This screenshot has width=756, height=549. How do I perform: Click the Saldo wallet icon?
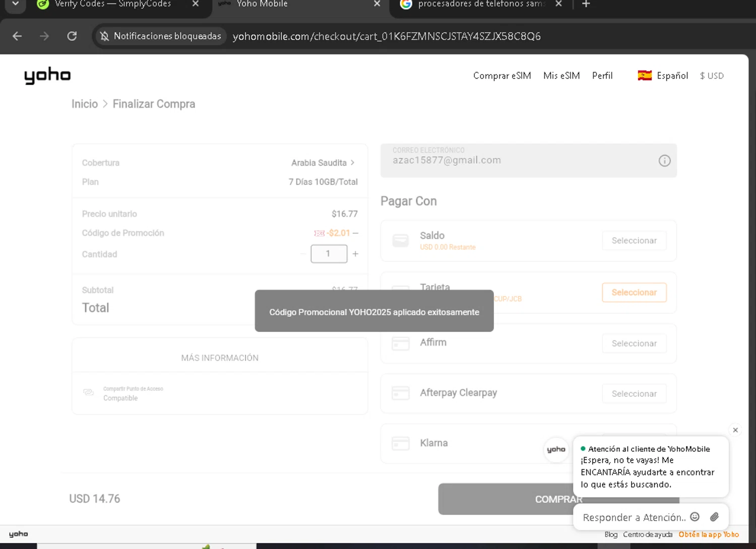pyautogui.click(x=401, y=241)
